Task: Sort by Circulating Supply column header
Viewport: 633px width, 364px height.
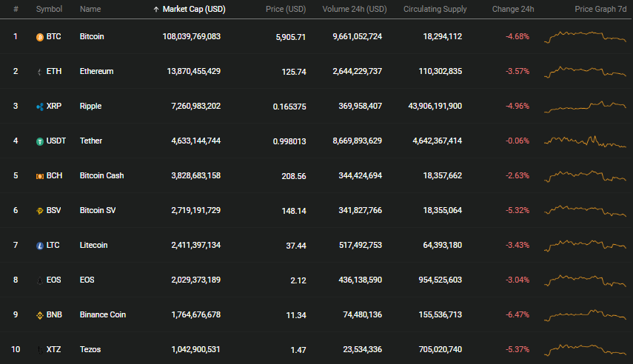Action: 435,9
